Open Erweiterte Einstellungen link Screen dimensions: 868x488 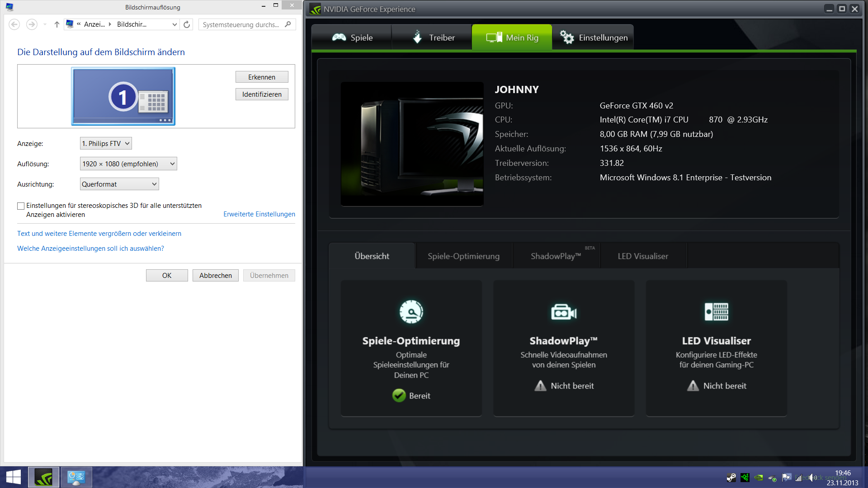tap(259, 214)
